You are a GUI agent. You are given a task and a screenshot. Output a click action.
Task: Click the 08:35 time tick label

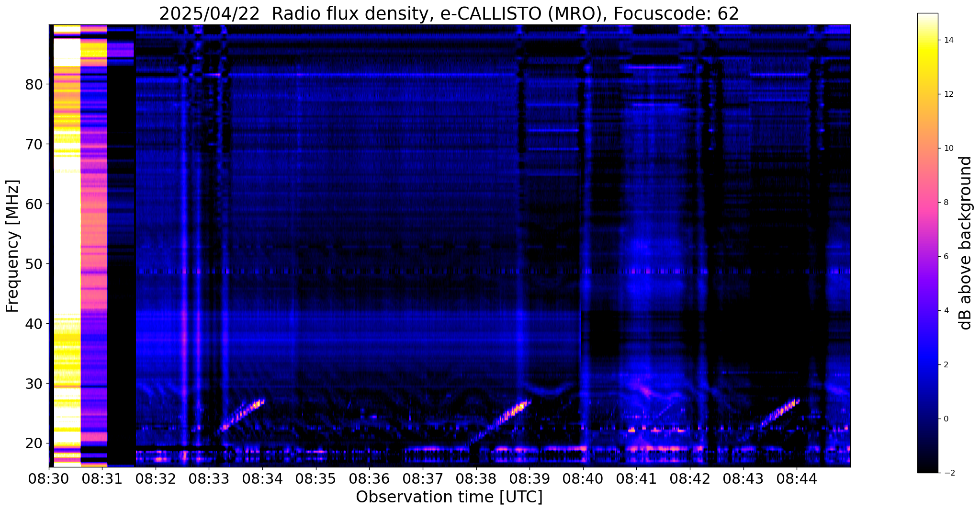pos(315,478)
